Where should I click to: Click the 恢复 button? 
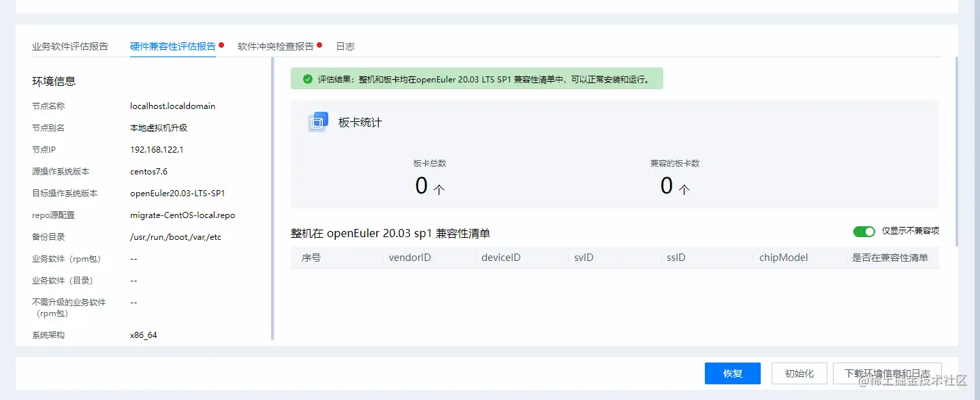coord(733,373)
